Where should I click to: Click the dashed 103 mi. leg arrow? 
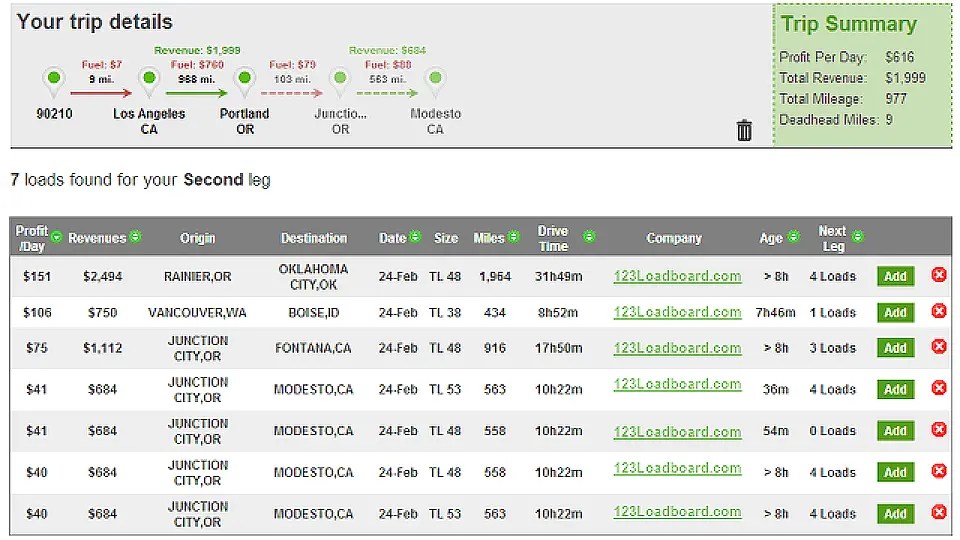(x=292, y=93)
